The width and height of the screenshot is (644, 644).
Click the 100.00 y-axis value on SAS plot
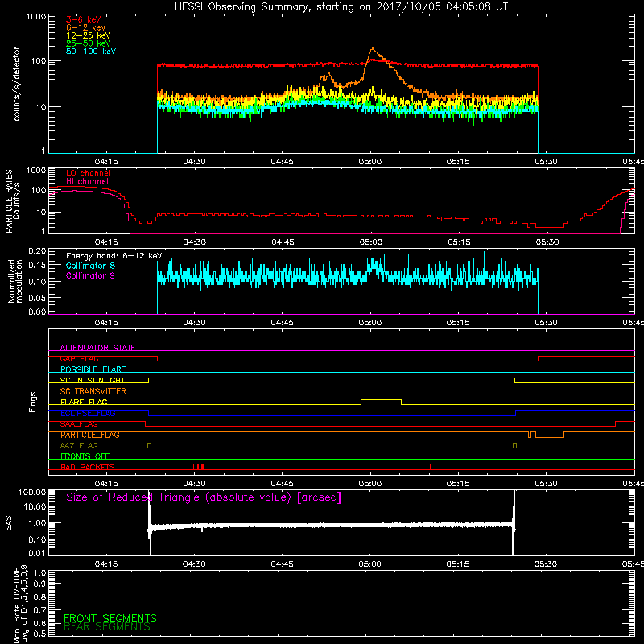[x=32, y=492]
